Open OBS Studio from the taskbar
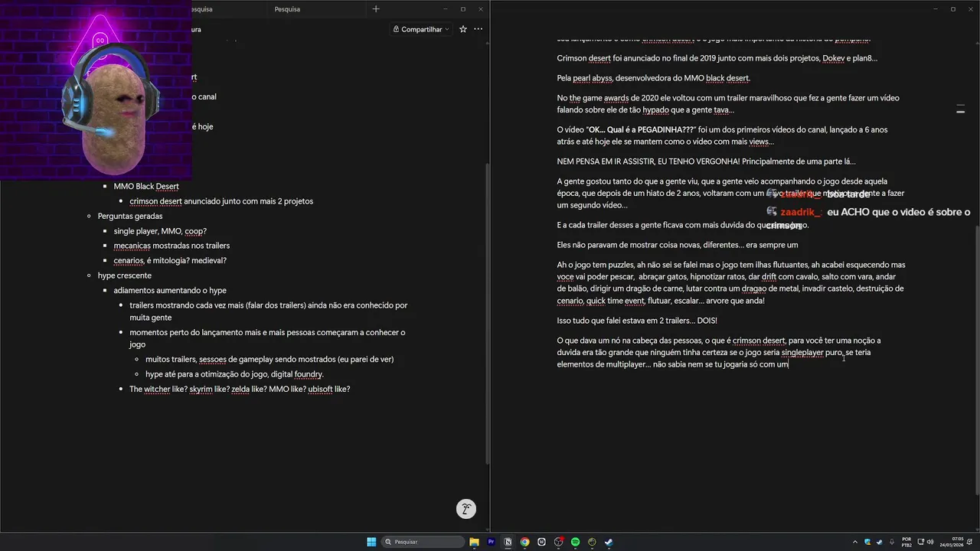The image size is (980, 551). coord(558,542)
